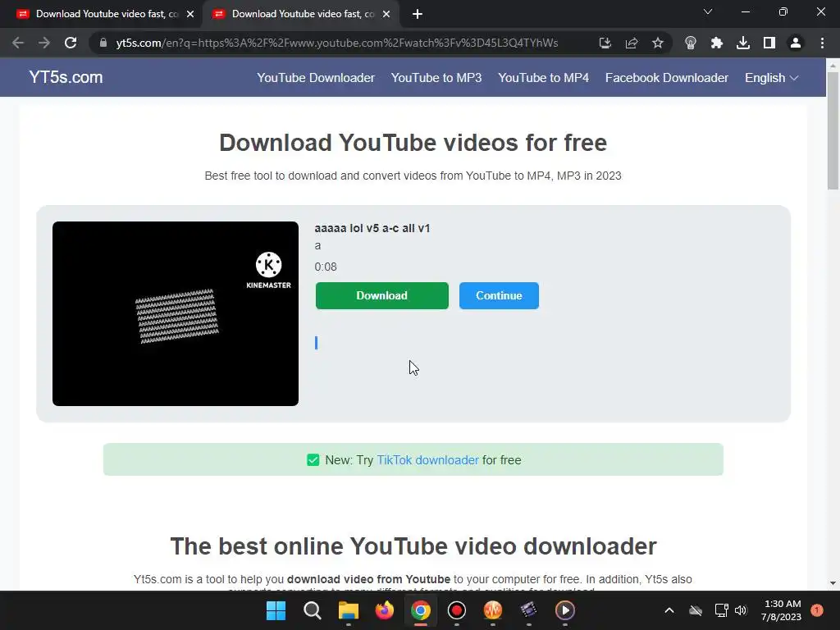This screenshot has height=630, width=840.
Task: Click the green Download button
Action: click(x=382, y=295)
